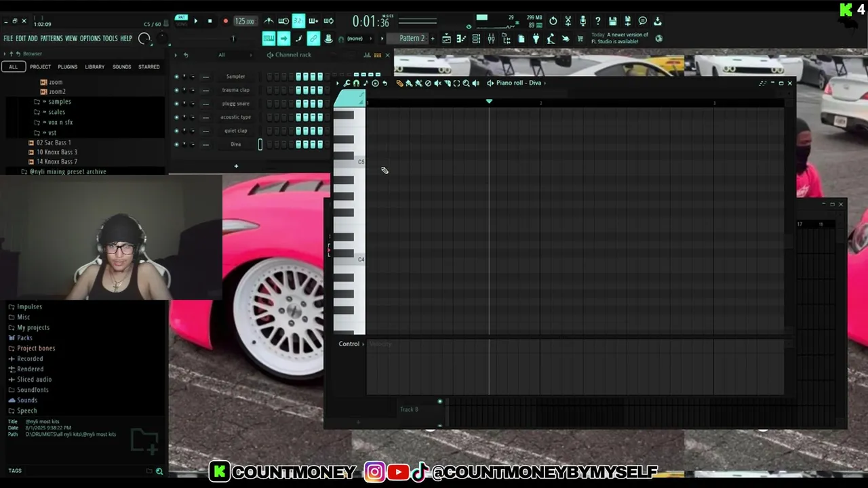Click the shopping cart icon in toolbar
The image size is (868, 488).
[580, 39]
